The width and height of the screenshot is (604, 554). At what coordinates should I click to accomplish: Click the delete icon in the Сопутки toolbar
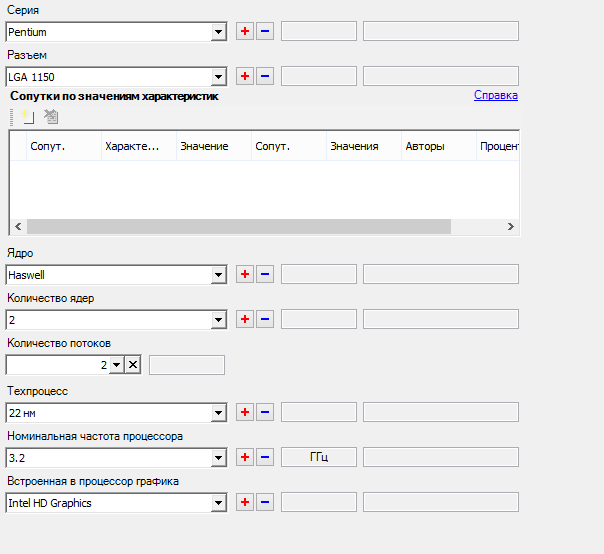(51, 117)
